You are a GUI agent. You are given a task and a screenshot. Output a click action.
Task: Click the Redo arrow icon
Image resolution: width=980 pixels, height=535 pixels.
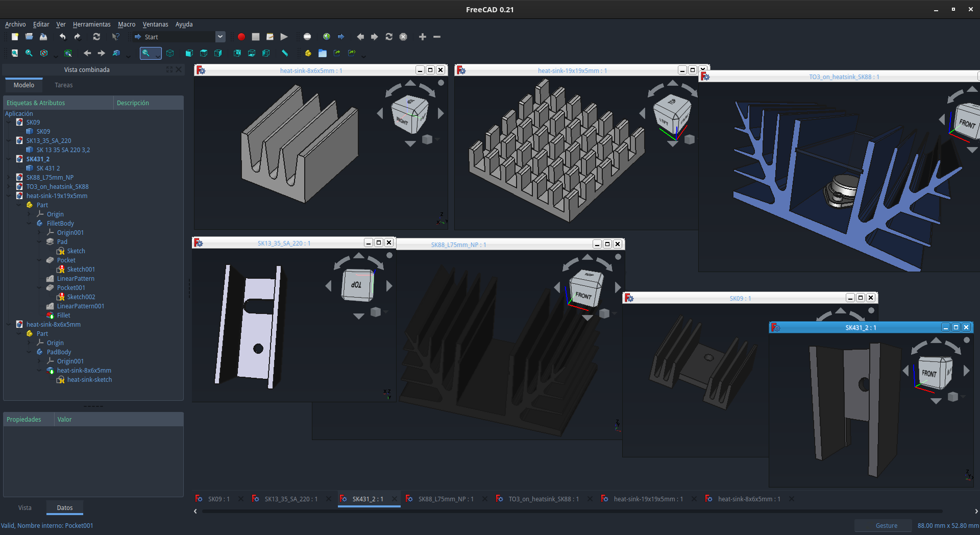click(x=77, y=37)
